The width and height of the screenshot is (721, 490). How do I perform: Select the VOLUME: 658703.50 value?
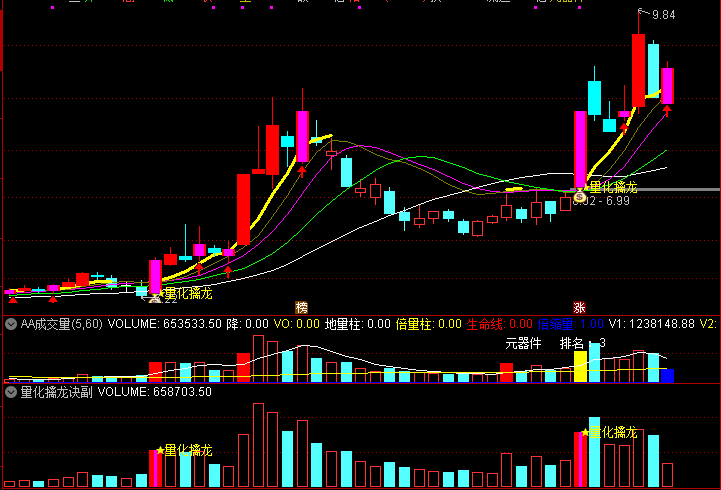coord(154,392)
